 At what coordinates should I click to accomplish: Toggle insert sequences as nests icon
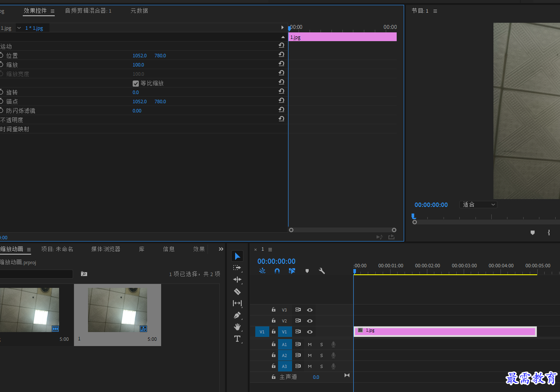pos(262,271)
